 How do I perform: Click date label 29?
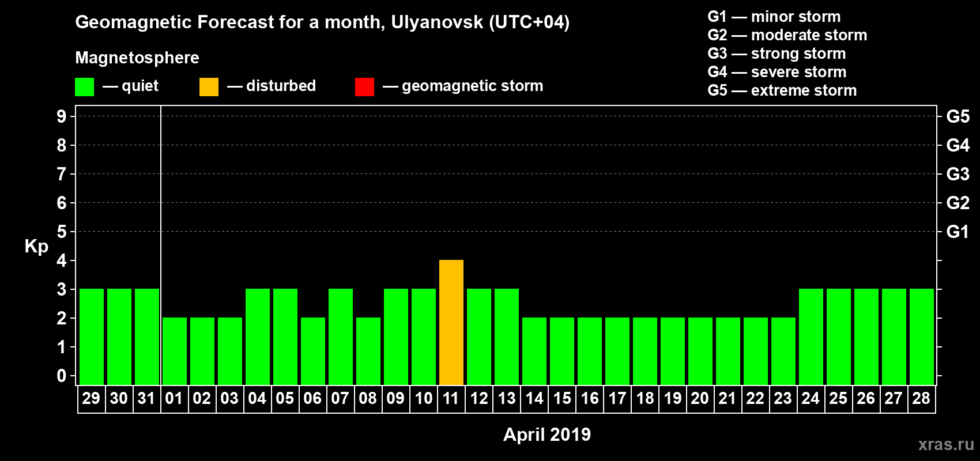tap(91, 398)
